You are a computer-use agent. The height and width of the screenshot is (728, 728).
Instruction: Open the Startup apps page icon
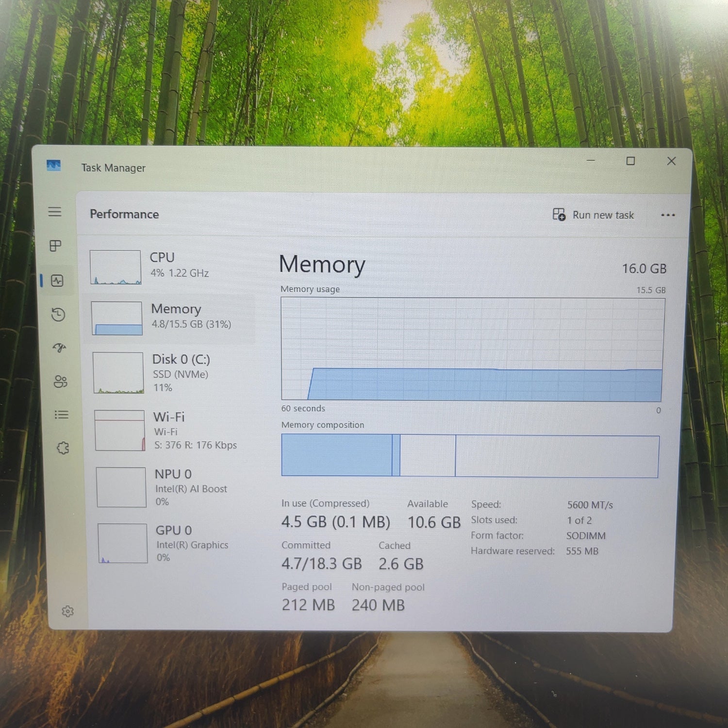(x=59, y=347)
